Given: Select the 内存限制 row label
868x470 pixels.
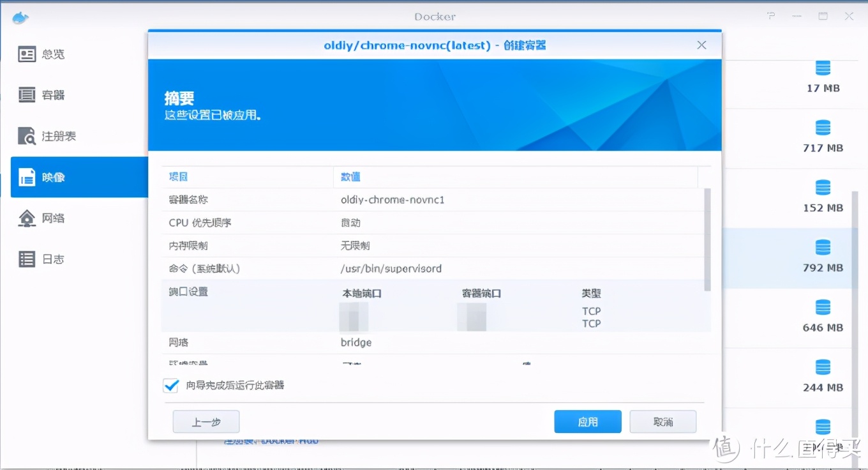Looking at the screenshot, I should click(x=188, y=246).
